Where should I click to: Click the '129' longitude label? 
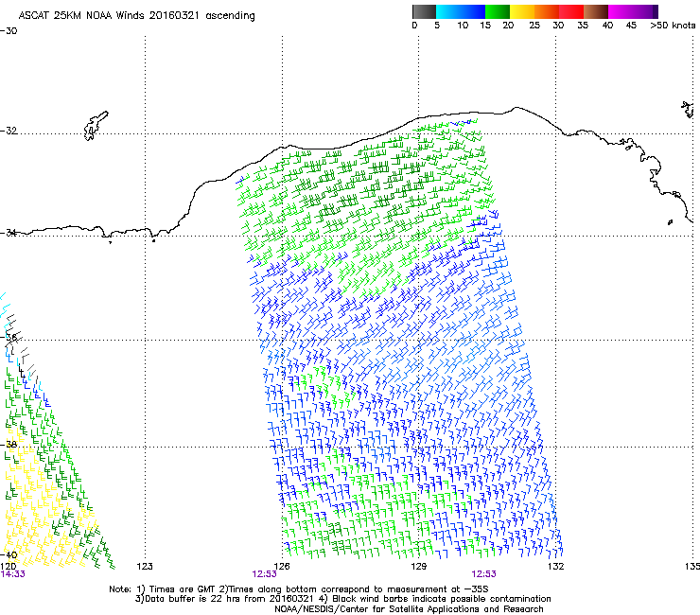click(418, 567)
